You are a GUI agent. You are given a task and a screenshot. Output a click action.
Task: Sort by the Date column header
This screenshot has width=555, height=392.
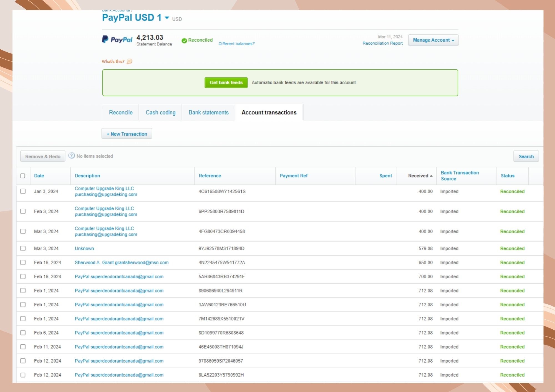39,176
